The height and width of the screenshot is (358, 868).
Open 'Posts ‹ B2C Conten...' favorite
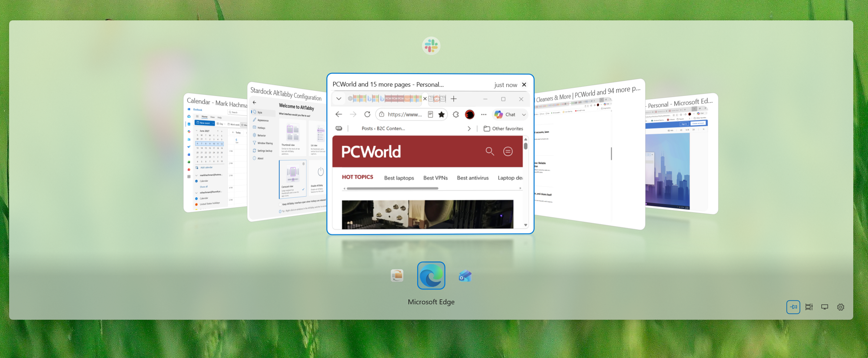pyautogui.click(x=383, y=128)
